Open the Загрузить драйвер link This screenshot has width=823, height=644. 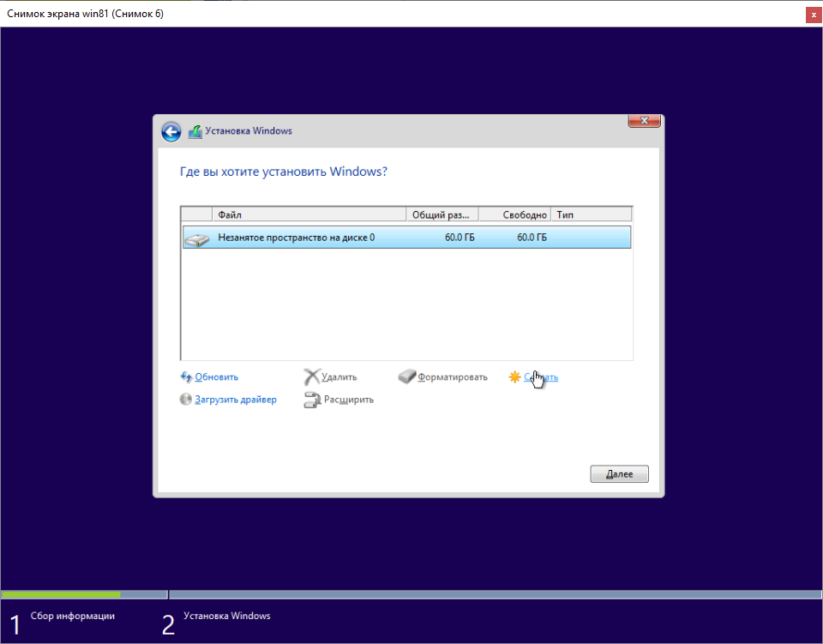coord(236,400)
